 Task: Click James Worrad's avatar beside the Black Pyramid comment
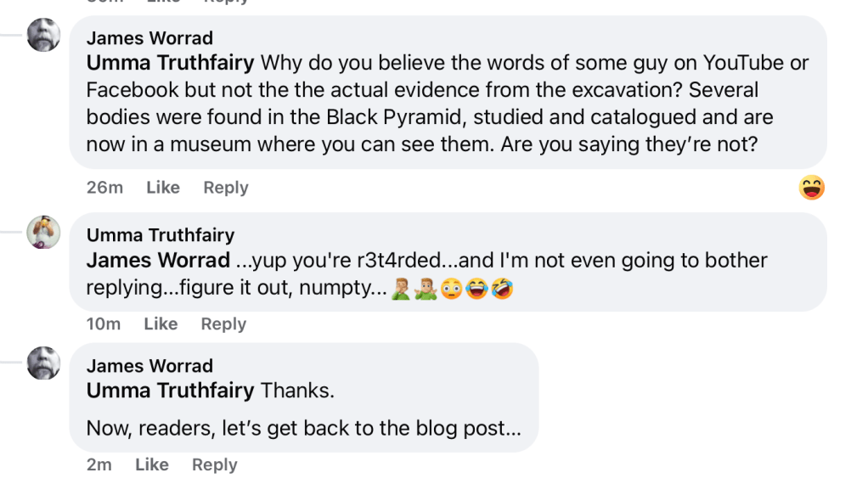(44, 35)
